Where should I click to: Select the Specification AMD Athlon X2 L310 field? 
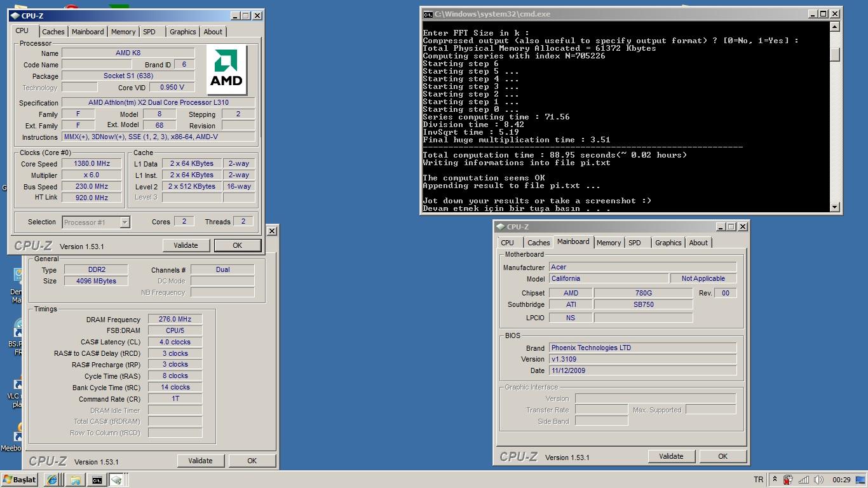point(158,102)
